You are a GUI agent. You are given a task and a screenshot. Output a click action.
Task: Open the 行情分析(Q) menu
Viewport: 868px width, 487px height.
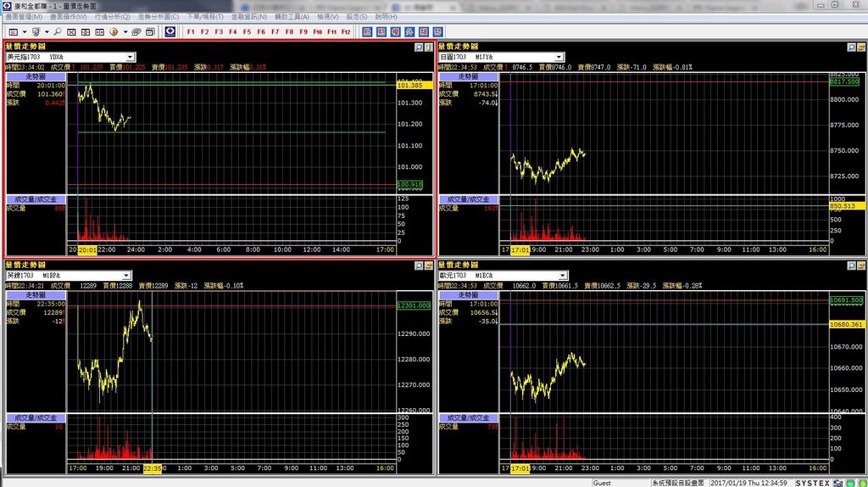[x=113, y=17]
